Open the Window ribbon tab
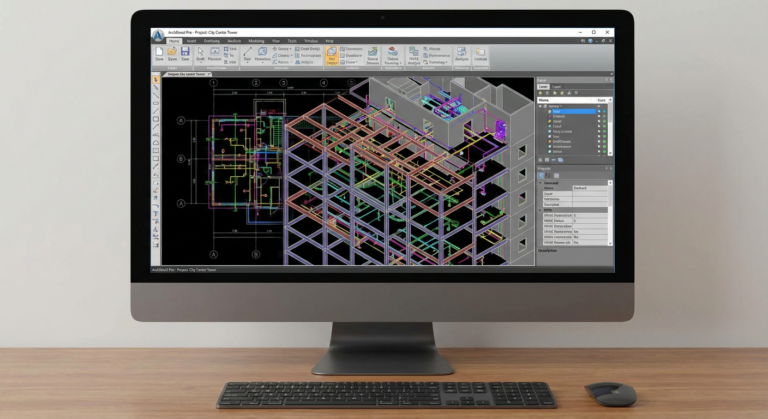This screenshot has height=419, width=768. point(311,41)
